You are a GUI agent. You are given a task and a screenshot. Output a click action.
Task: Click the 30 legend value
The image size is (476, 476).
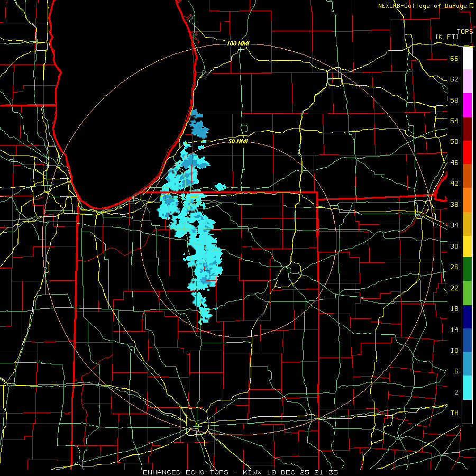point(454,246)
